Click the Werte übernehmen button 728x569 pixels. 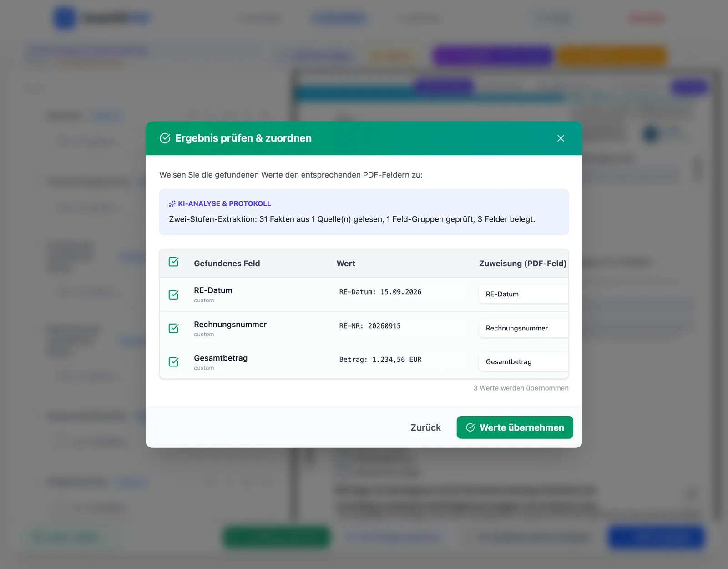[515, 427]
